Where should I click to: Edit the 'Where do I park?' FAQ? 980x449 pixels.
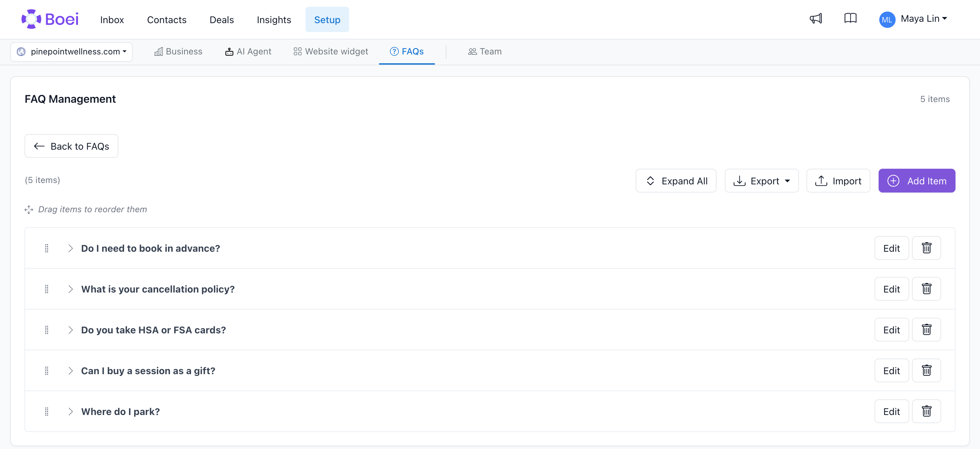tap(892, 411)
